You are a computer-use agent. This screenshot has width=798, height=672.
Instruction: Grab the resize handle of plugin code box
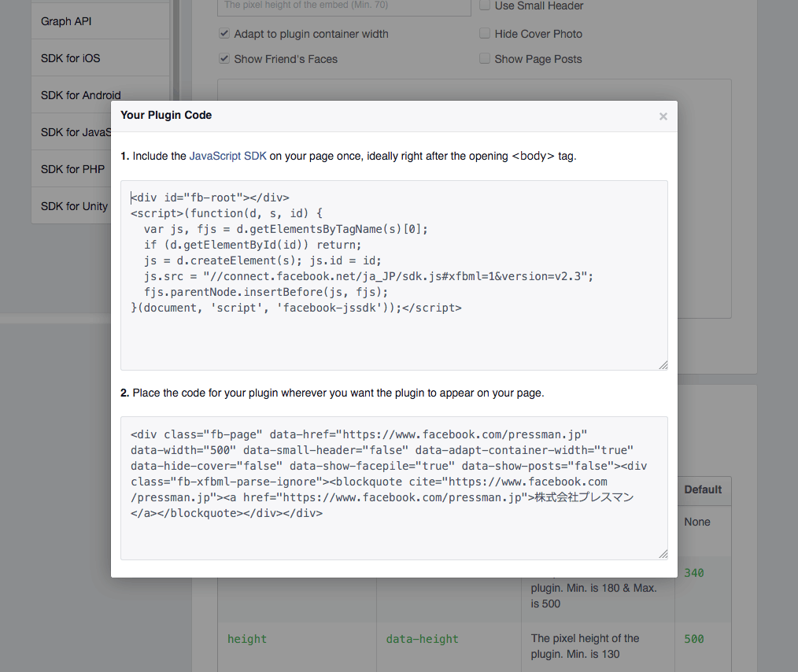coord(663,554)
